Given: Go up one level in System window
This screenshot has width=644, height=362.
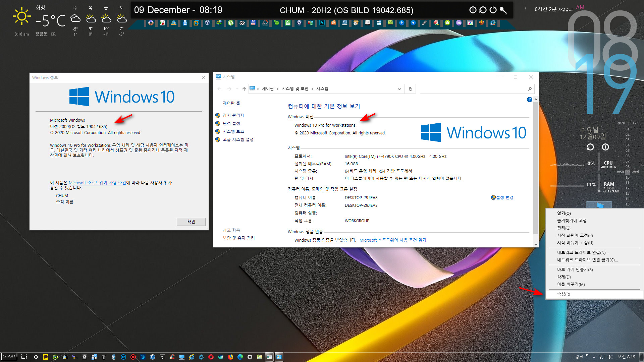Looking at the screenshot, I should pos(244,89).
